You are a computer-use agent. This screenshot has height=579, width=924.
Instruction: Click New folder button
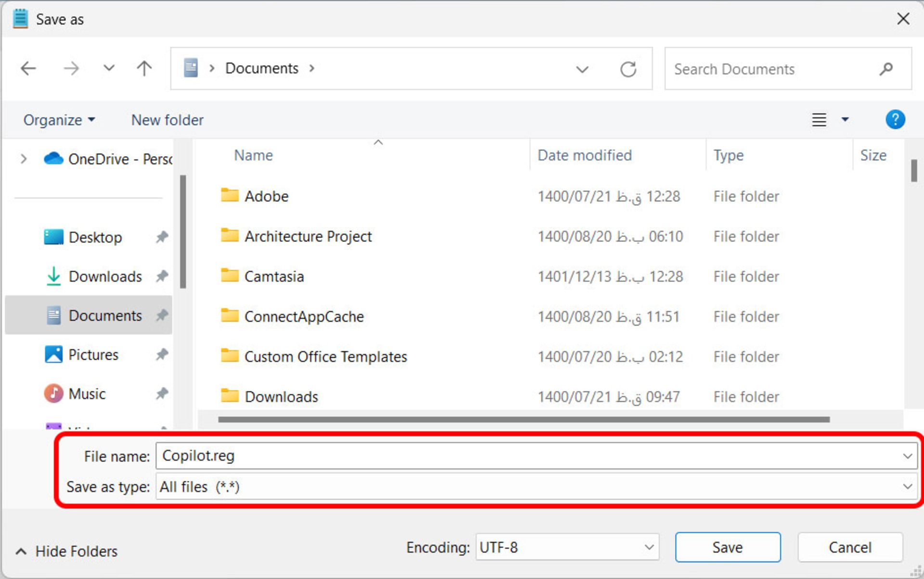pos(167,119)
